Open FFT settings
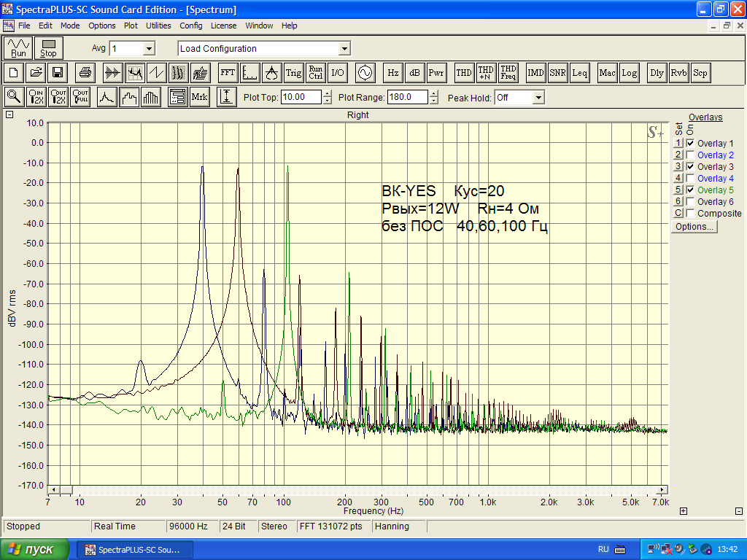The width and height of the screenshot is (747, 560). click(228, 73)
